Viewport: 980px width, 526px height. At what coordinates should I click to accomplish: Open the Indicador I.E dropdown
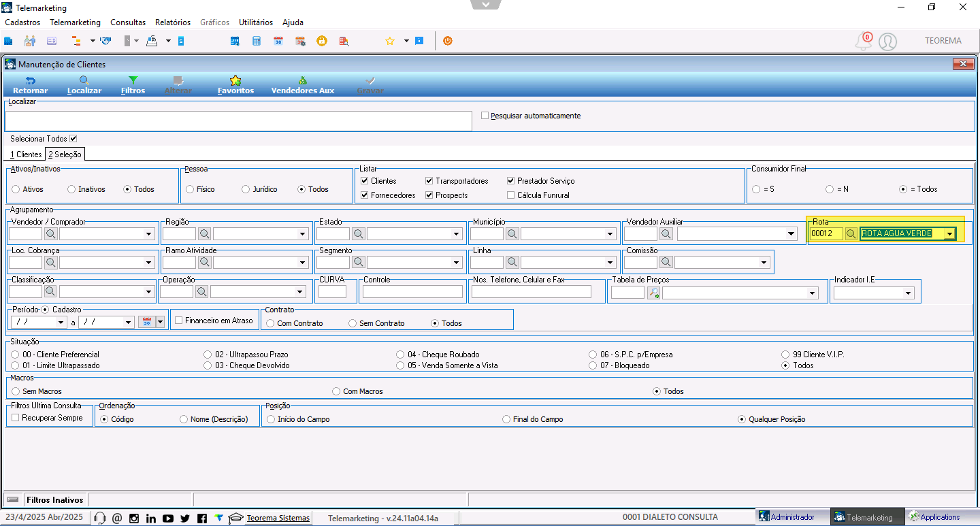[908, 293]
